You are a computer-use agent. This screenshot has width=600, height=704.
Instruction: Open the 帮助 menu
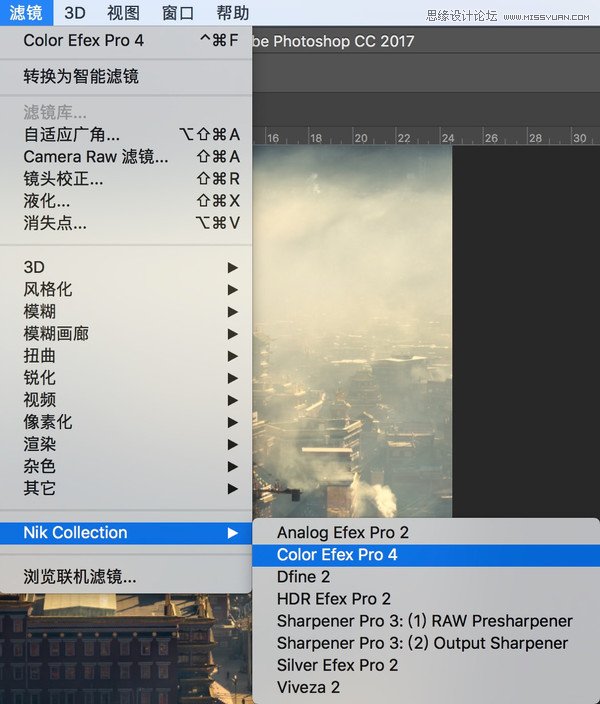(x=233, y=13)
